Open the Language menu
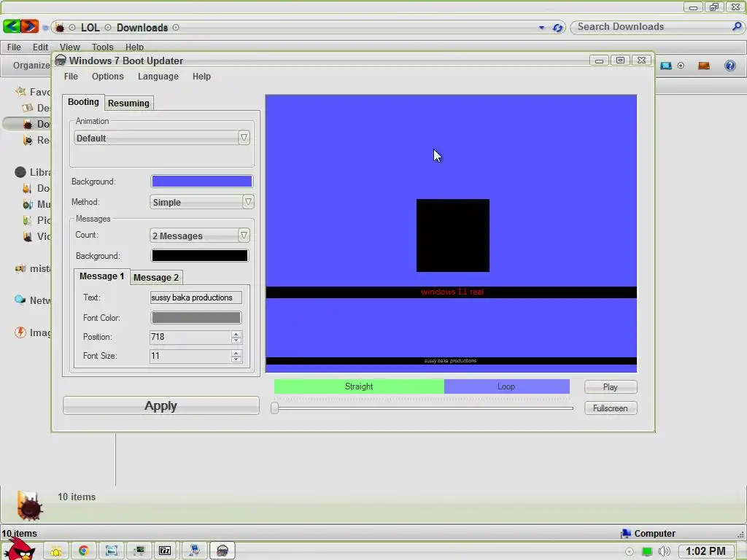Image resolution: width=747 pixels, height=560 pixels. [x=158, y=77]
